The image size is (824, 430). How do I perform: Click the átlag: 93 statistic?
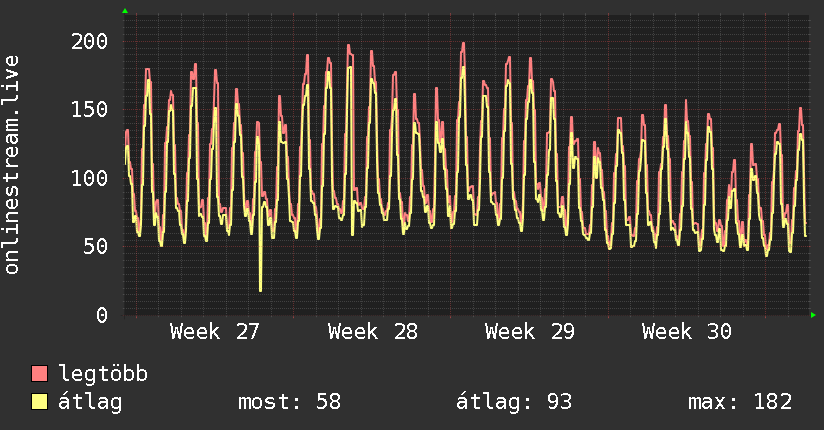point(513,402)
